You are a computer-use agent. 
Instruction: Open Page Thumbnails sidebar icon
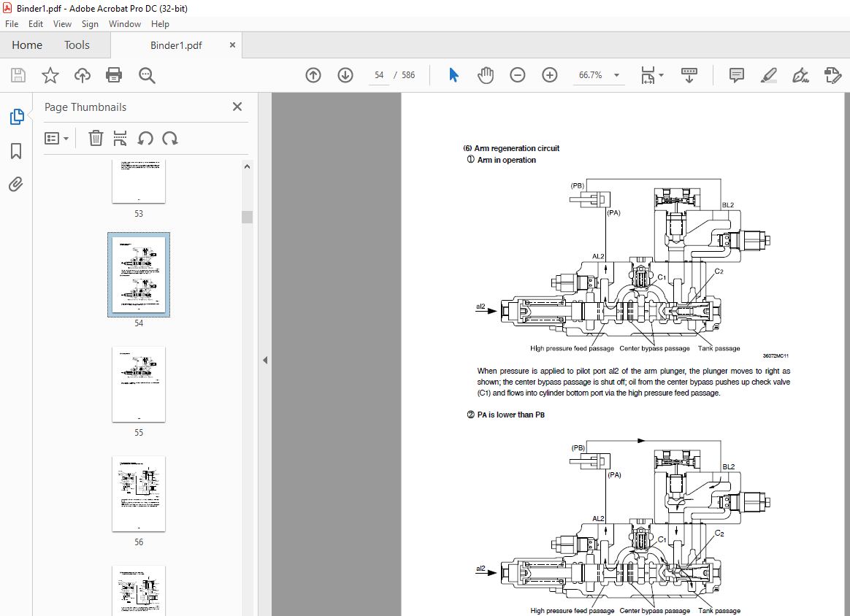click(17, 117)
